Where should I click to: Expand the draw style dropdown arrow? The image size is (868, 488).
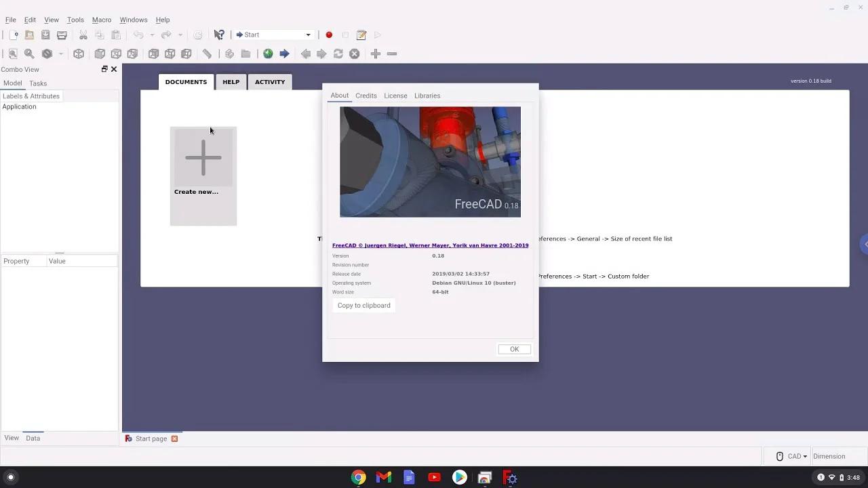click(x=60, y=54)
